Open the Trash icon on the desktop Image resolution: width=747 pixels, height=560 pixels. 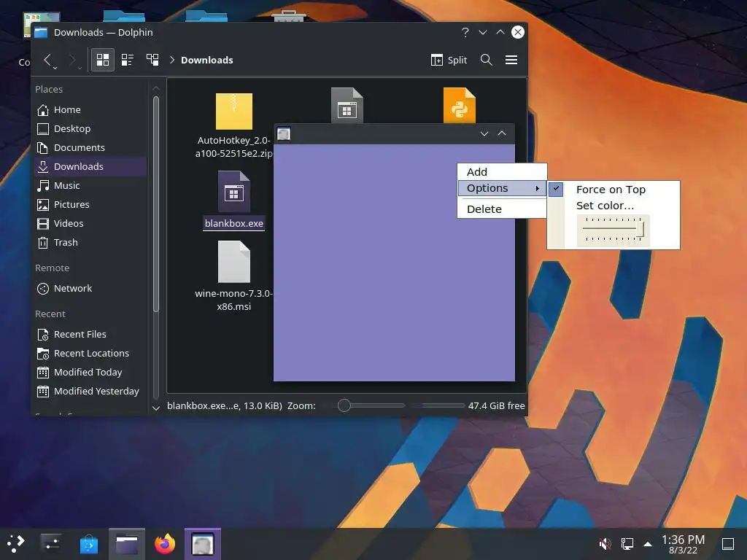pos(289,16)
